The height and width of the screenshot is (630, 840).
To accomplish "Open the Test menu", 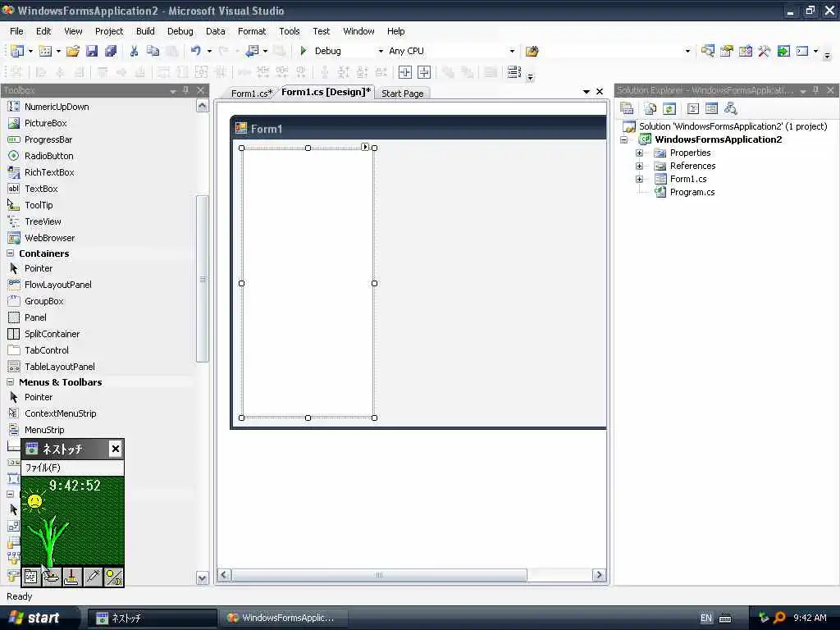I will [322, 31].
